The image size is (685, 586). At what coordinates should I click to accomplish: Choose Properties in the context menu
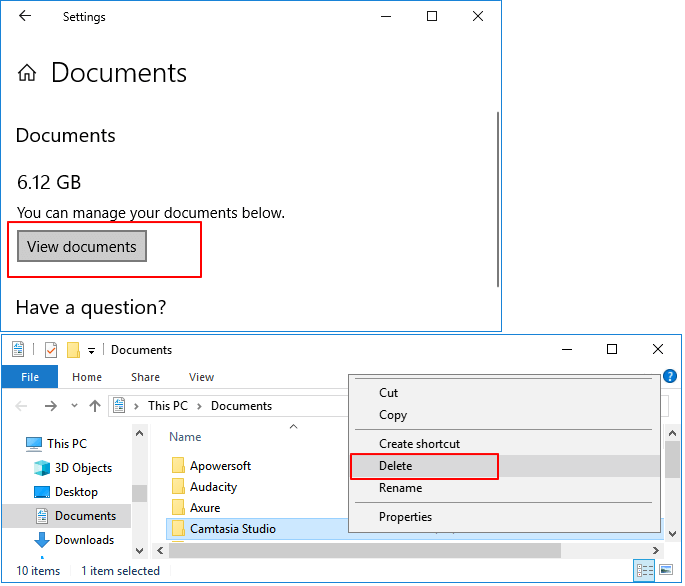[405, 517]
